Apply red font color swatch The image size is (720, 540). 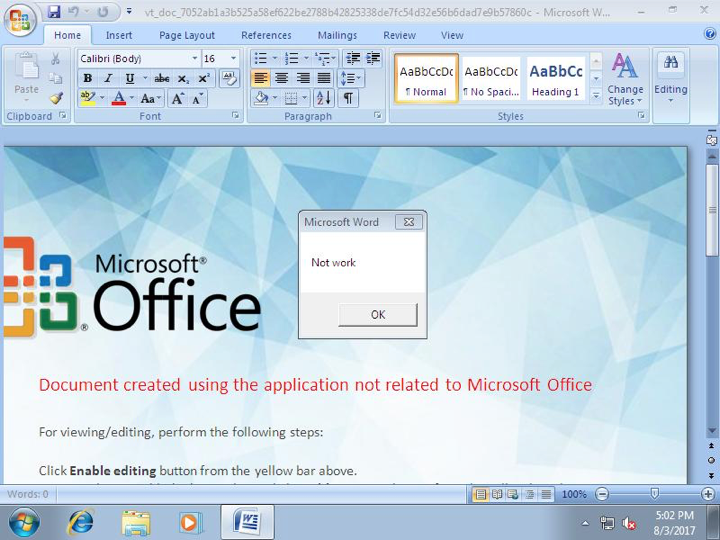119,98
